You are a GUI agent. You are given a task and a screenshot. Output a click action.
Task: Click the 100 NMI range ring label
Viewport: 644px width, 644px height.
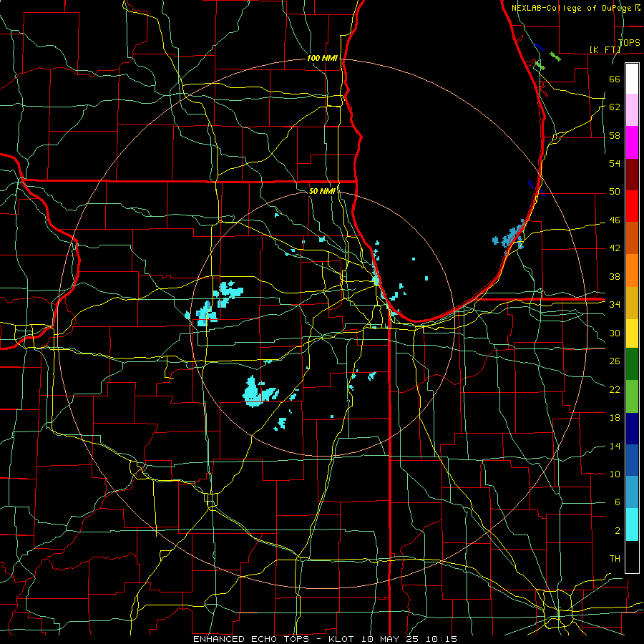click(322, 58)
